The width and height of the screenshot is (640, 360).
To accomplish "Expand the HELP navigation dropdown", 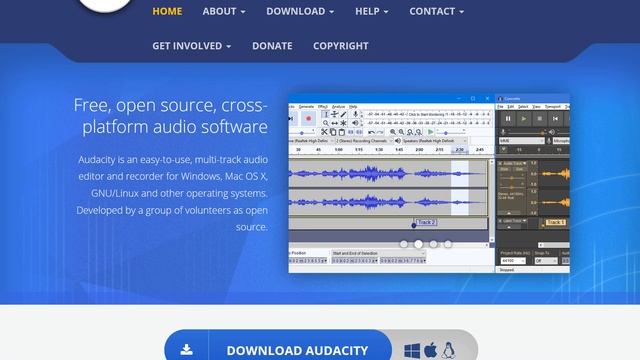I will tap(371, 11).
